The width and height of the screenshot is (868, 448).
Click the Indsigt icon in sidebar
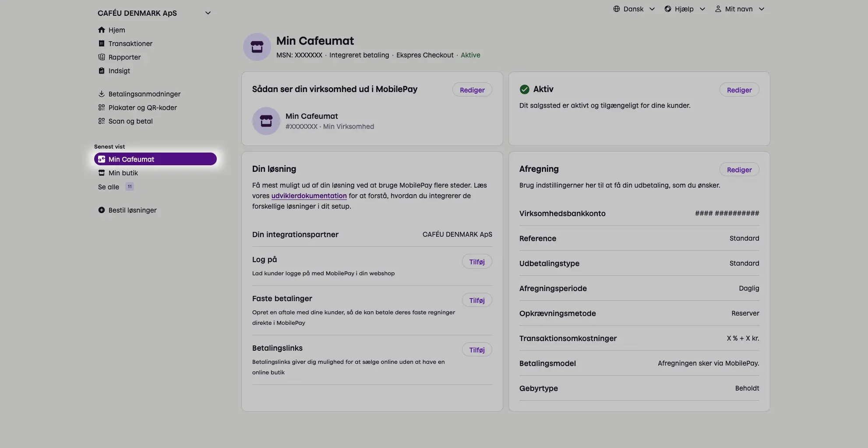[102, 71]
